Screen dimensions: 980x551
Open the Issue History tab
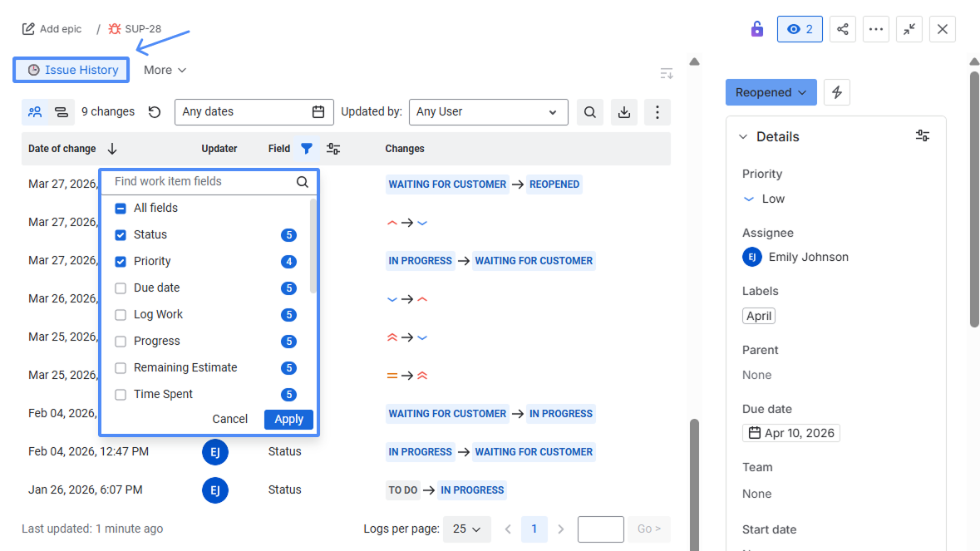[71, 70]
